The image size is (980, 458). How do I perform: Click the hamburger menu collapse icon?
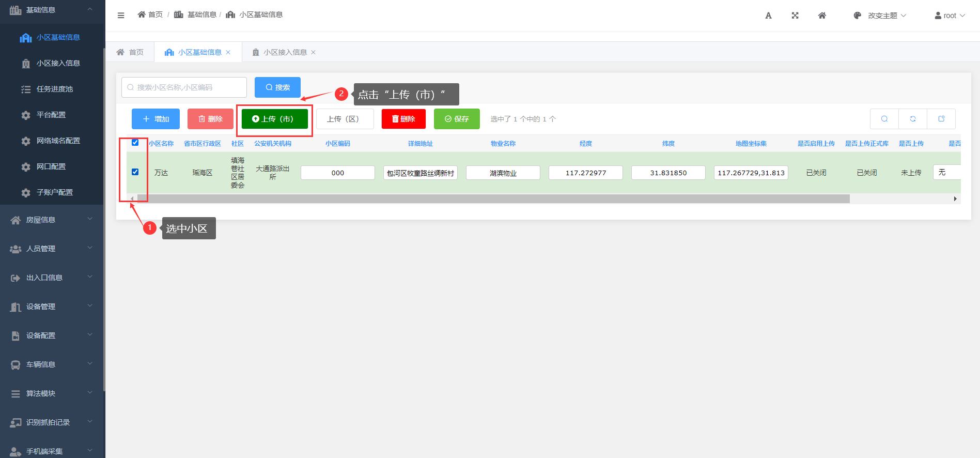121,15
